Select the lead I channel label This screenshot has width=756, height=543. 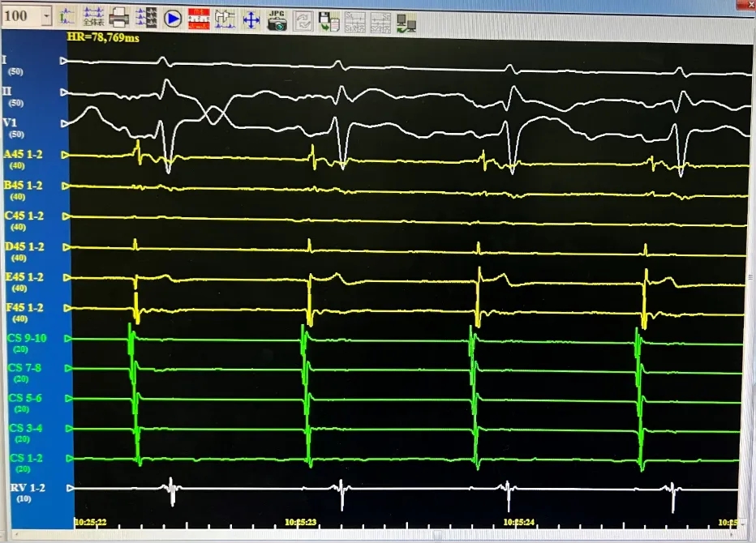point(4,60)
